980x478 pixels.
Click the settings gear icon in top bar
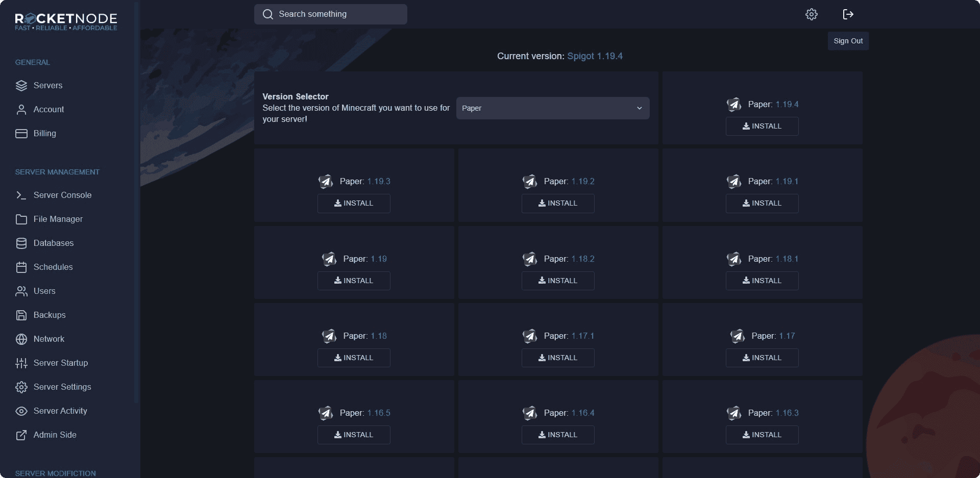point(811,14)
